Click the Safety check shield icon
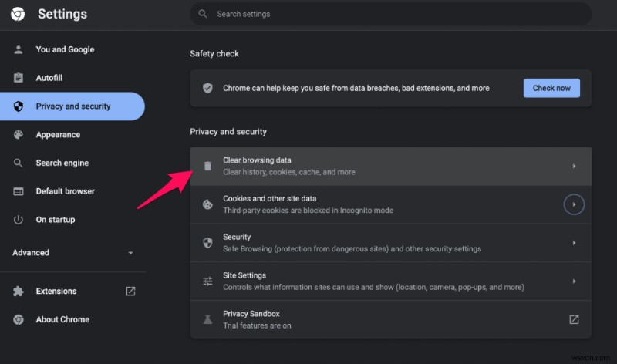Screen dimensions: 617x364 [x=207, y=88]
